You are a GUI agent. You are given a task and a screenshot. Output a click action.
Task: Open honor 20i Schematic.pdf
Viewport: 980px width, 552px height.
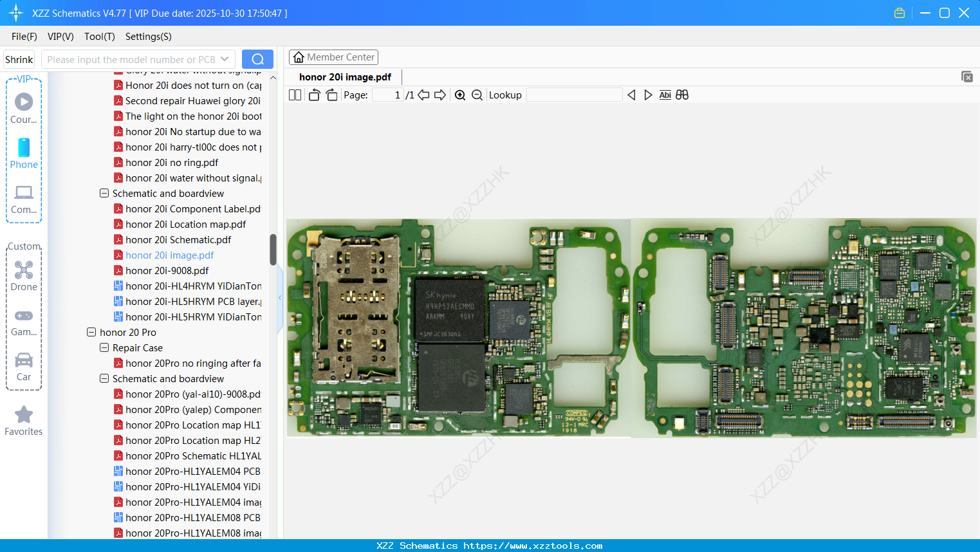[178, 239]
